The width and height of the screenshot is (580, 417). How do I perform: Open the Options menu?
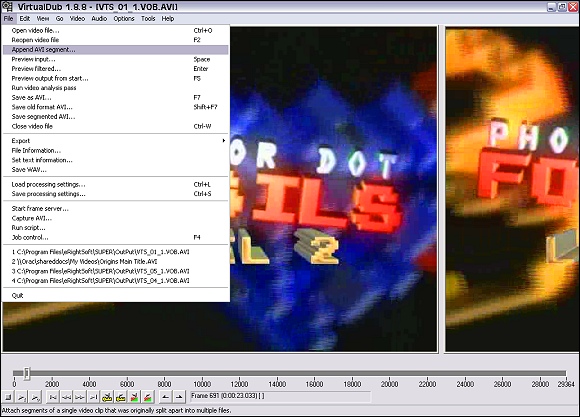[124, 19]
